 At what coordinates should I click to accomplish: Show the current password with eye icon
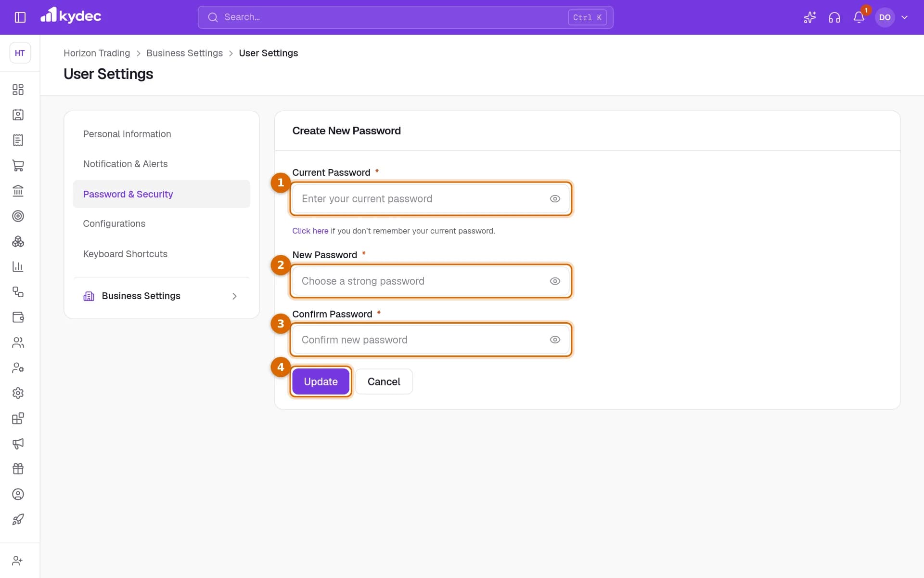pyautogui.click(x=555, y=199)
